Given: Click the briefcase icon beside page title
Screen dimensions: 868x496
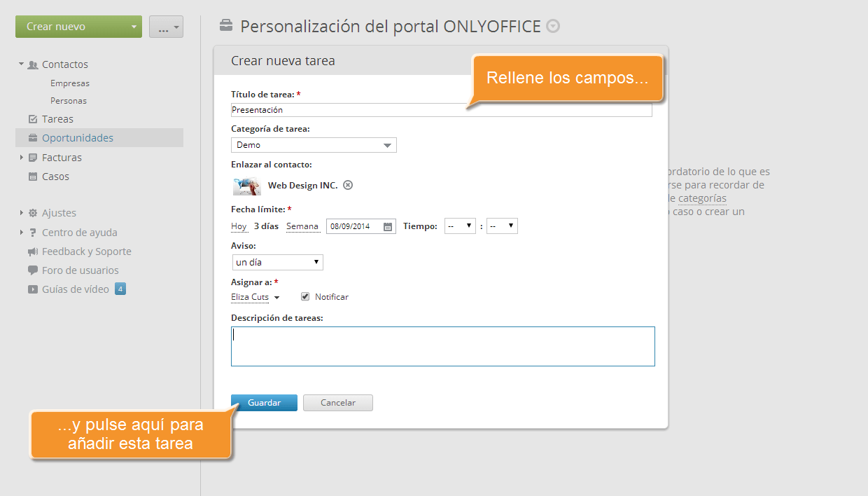Looking at the screenshot, I should [x=226, y=27].
